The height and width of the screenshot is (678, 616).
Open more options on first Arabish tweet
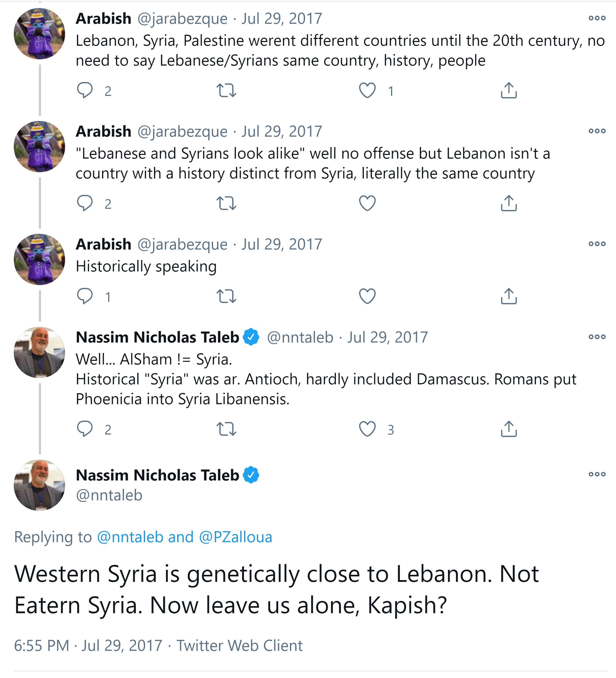(x=597, y=18)
